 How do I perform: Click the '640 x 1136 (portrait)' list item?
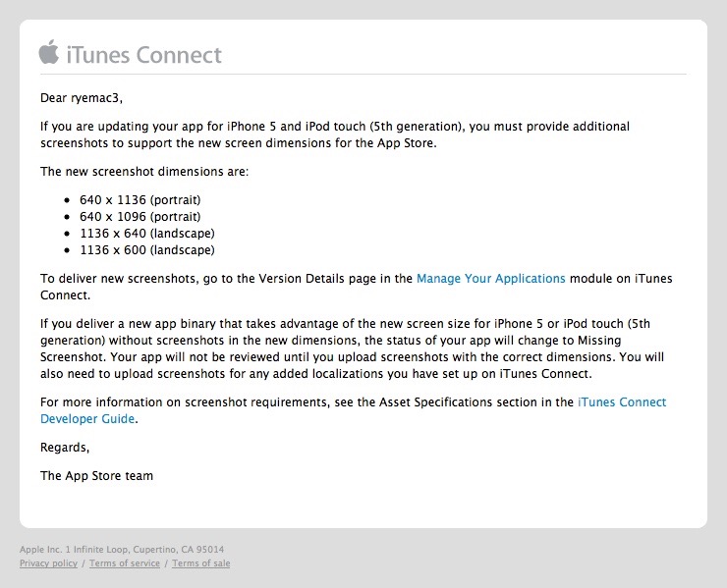tap(140, 200)
